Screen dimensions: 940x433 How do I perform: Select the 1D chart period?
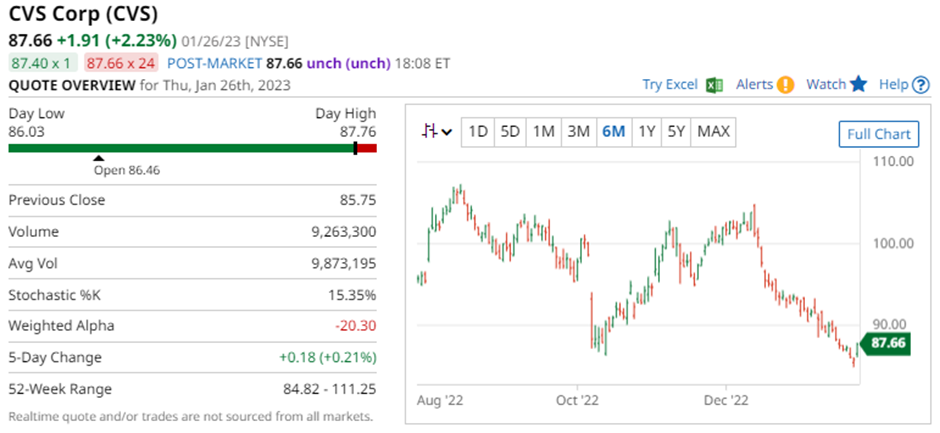point(478,131)
